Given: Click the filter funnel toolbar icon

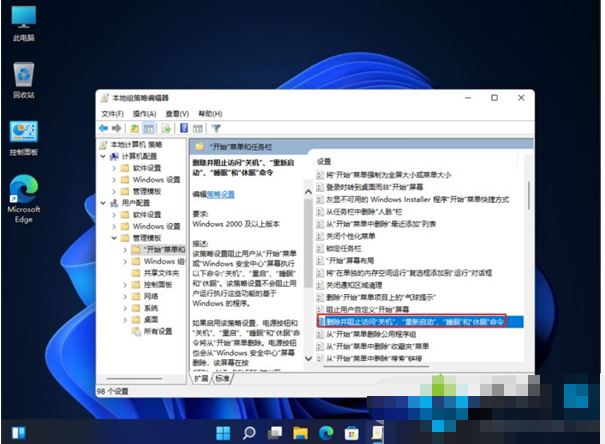Looking at the screenshot, I should coord(216,128).
